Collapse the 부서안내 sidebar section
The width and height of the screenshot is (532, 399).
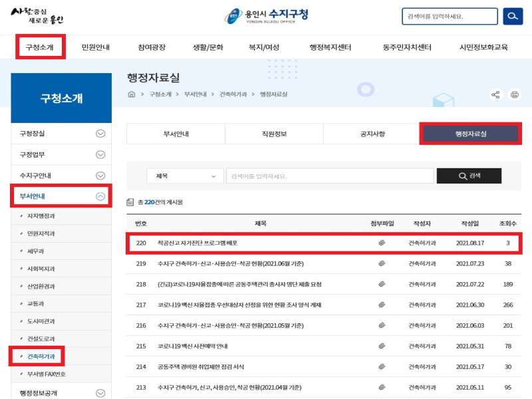coord(100,196)
